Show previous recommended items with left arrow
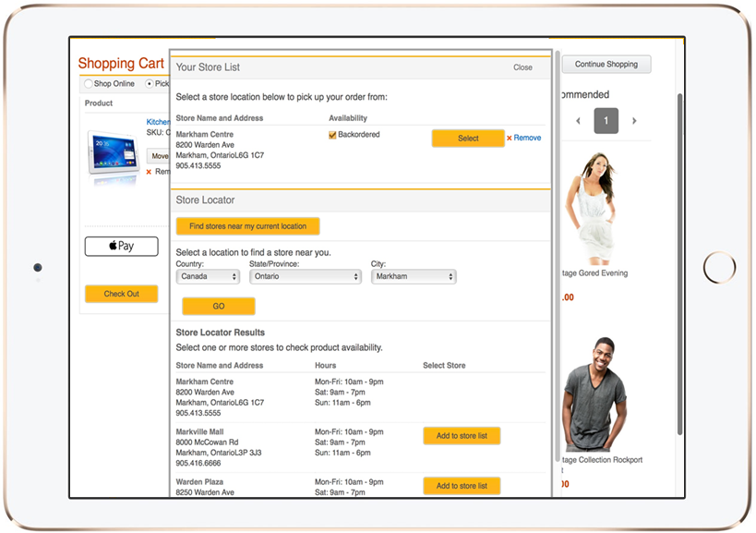 (579, 120)
